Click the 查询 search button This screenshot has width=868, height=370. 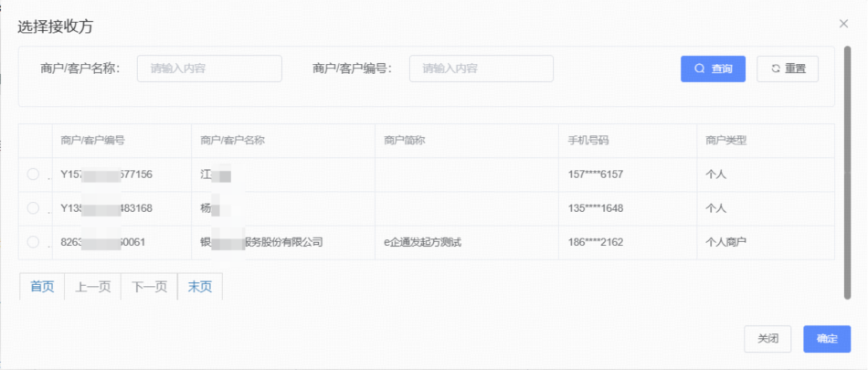click(713, 69)
